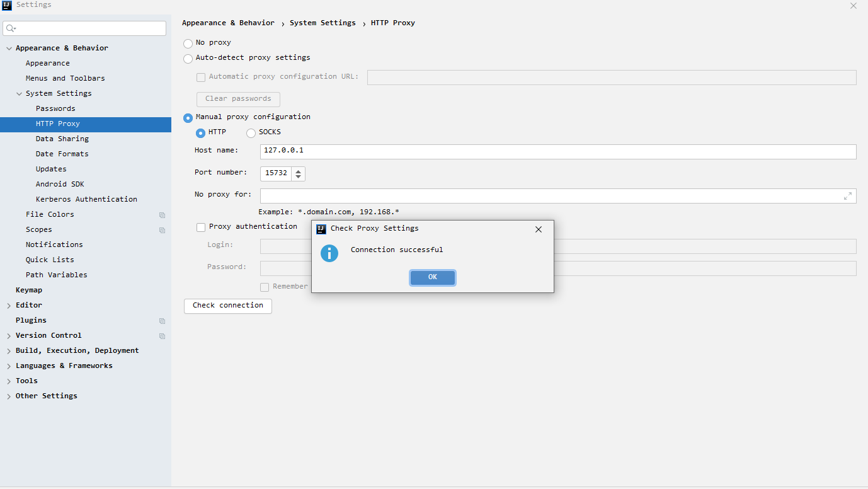Click the Port number input field
This screenshot has height=489, width=868.
(276, 173)
